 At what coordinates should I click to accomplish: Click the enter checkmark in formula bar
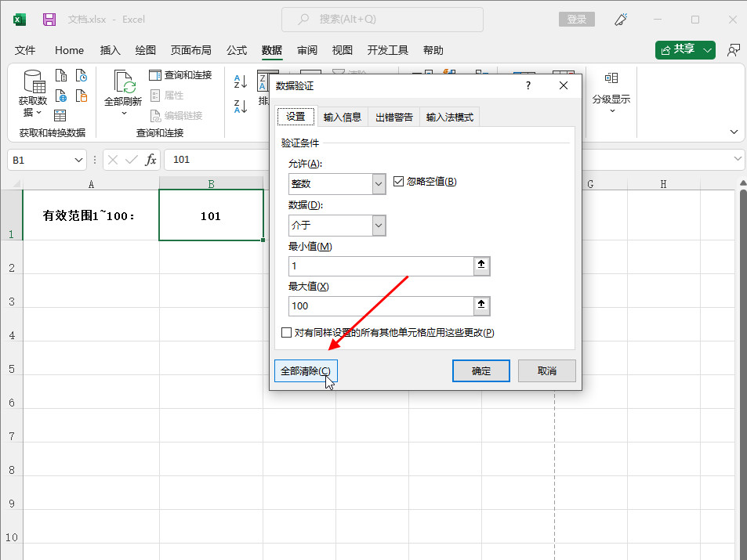click(x=131, y=160)
